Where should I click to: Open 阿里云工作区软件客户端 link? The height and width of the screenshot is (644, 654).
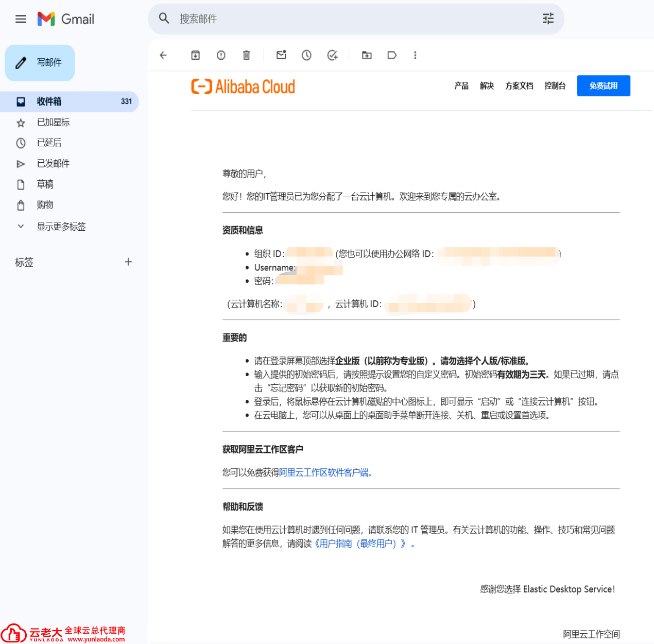tap(325, 472)
